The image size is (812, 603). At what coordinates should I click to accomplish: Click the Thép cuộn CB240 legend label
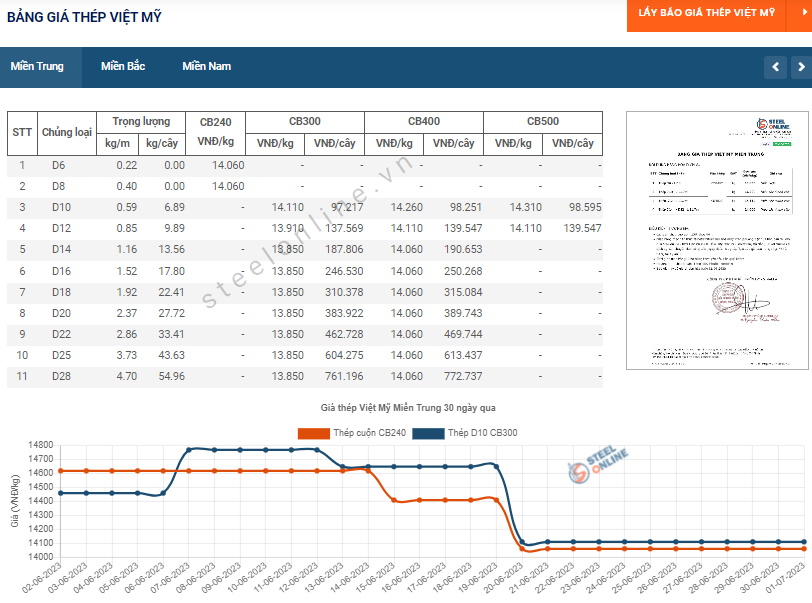[x=369, y=433]
